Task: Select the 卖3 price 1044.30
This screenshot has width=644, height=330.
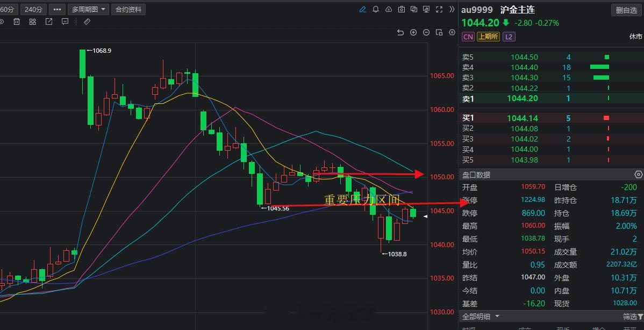Action: coord(524,78)
